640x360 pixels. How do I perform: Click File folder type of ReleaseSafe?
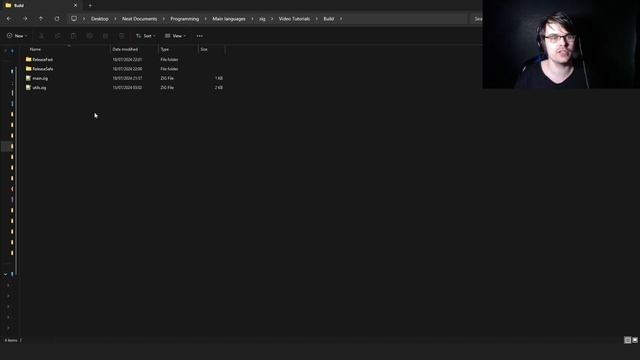pos(169,69)
